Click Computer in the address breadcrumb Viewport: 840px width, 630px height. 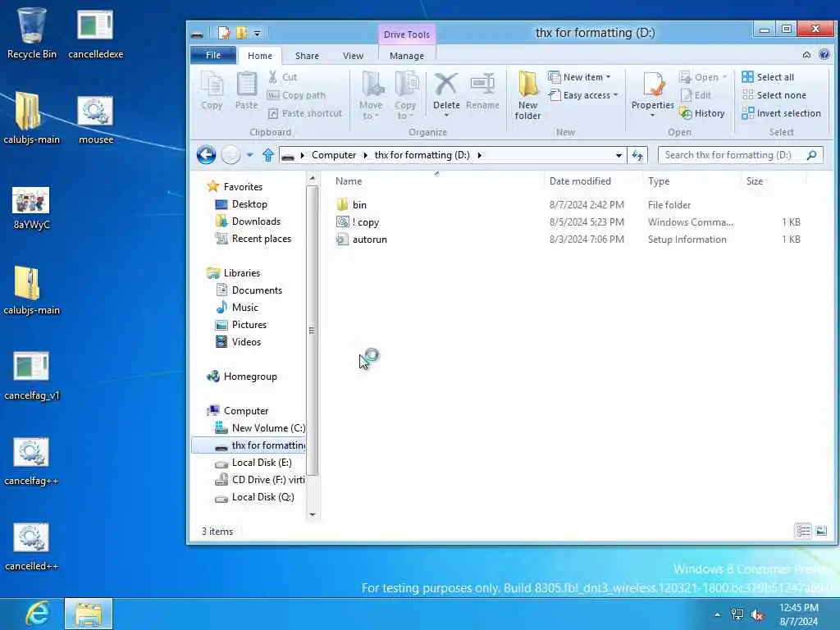coord(334,155)
